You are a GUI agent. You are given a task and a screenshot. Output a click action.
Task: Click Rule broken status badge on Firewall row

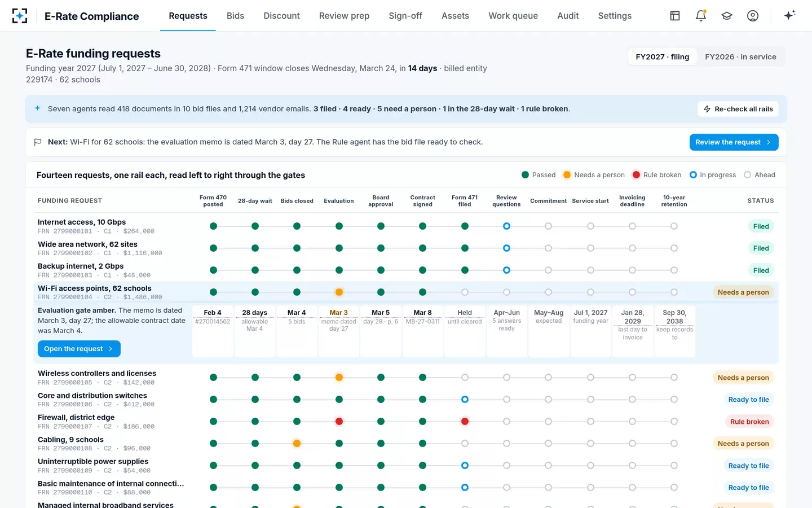pos(749,422)
